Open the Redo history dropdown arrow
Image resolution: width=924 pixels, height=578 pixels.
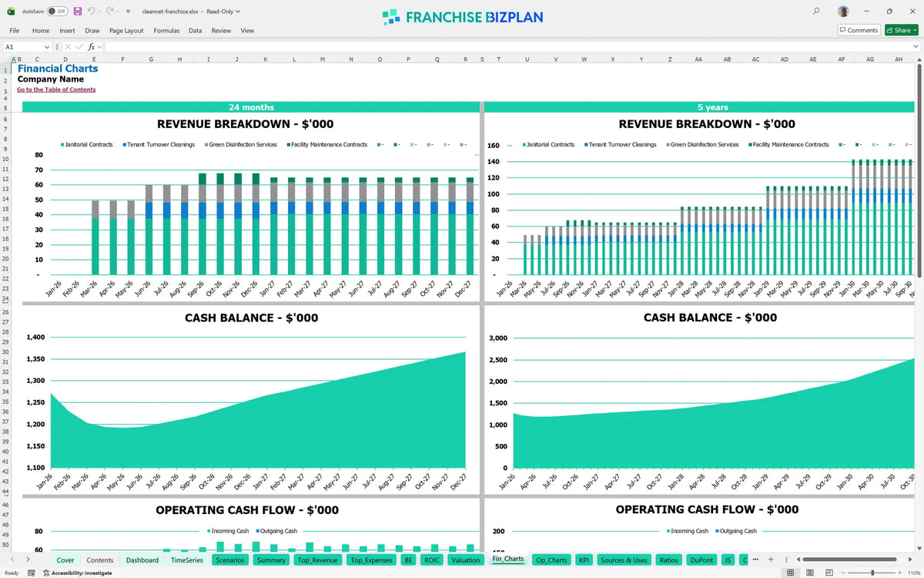click(x=118, y=12)
